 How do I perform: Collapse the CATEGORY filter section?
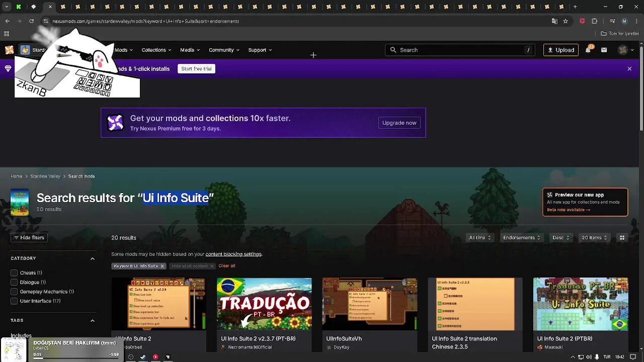93,258
